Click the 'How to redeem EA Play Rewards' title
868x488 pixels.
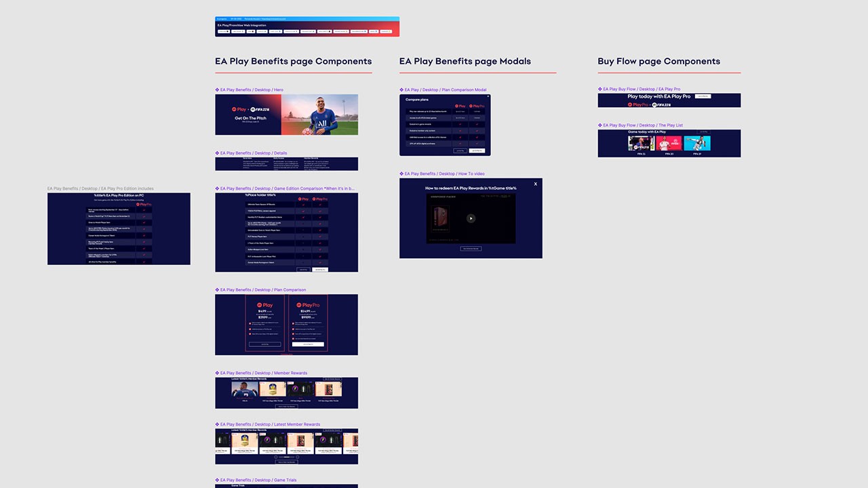coord(471,188)
